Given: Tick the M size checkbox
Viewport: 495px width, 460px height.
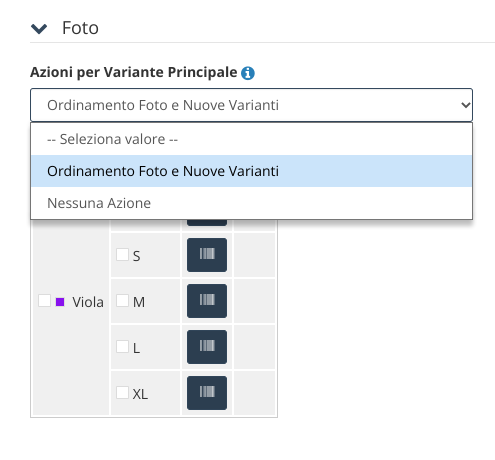Looking at the screenshot, I should pos(122,300).
